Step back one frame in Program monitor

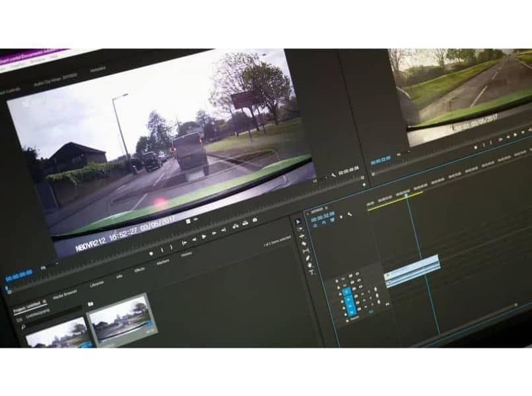pyautogui.click(x=508, y=137)
